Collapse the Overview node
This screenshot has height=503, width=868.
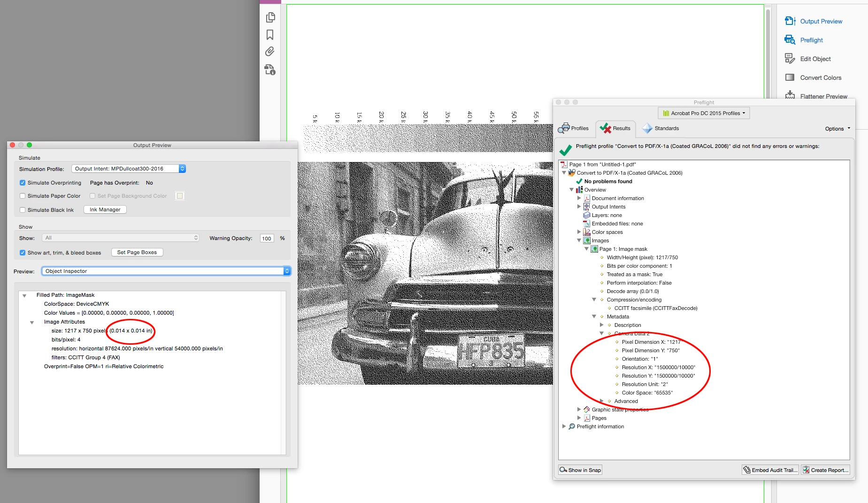pos(571,190)
